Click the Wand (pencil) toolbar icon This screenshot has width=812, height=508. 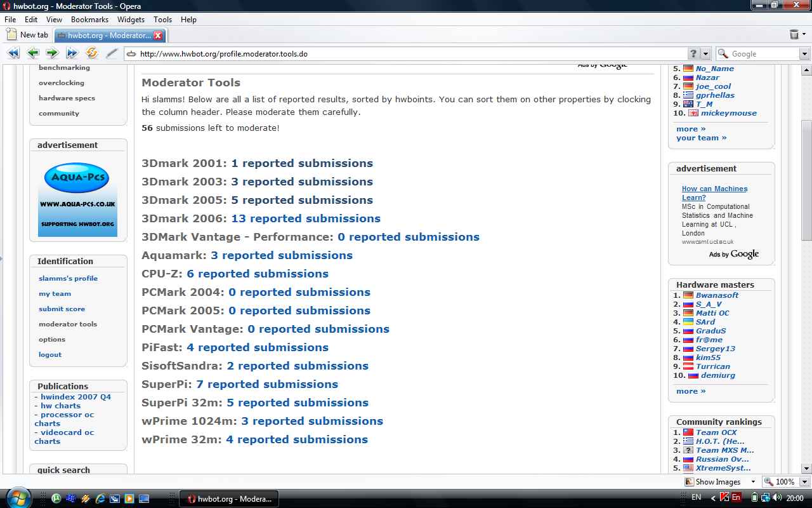click(x=111, y=53)
